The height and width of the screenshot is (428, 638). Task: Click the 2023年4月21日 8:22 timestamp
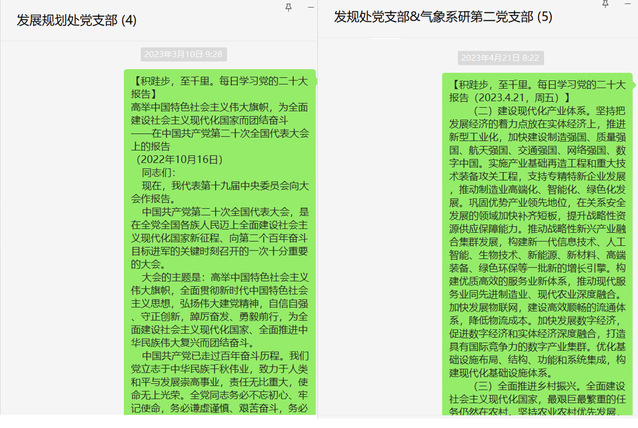point(503,57)
